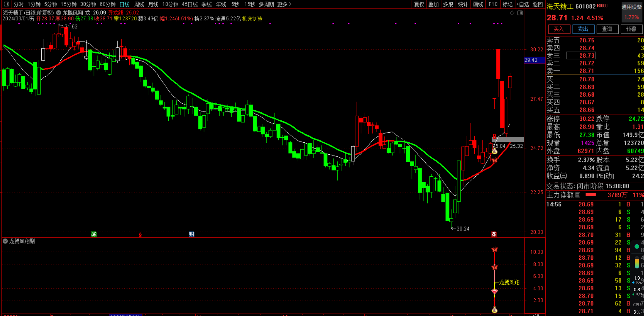The image size is (644, 316).
Task: Click the B buy signal on chart
Action: pyautogui.click(x=494, y=136)
